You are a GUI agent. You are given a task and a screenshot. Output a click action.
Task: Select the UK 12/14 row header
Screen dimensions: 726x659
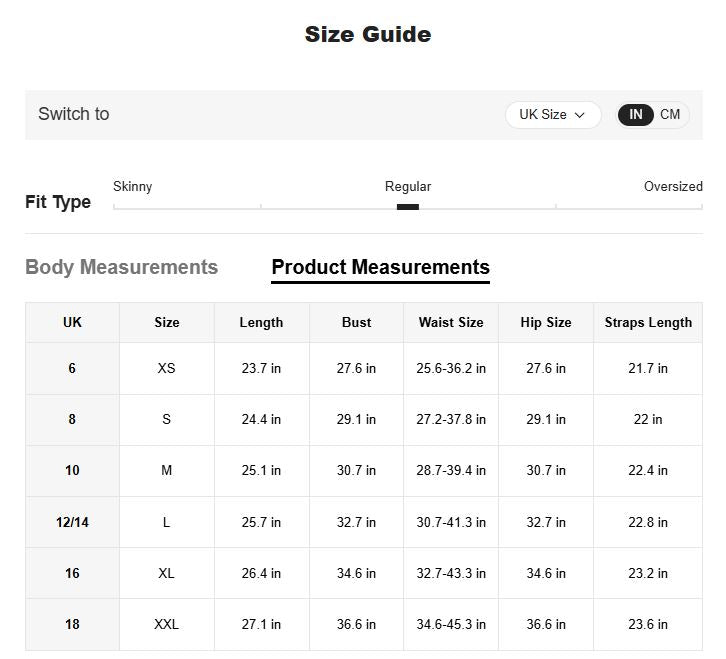tap(72, 522)
